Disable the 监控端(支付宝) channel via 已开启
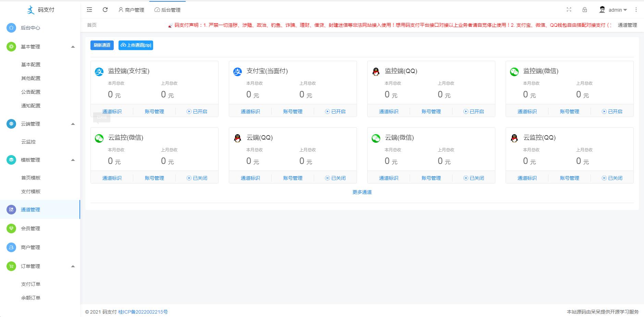The width and height of the screenshot is (644, 317). (197, 111)
